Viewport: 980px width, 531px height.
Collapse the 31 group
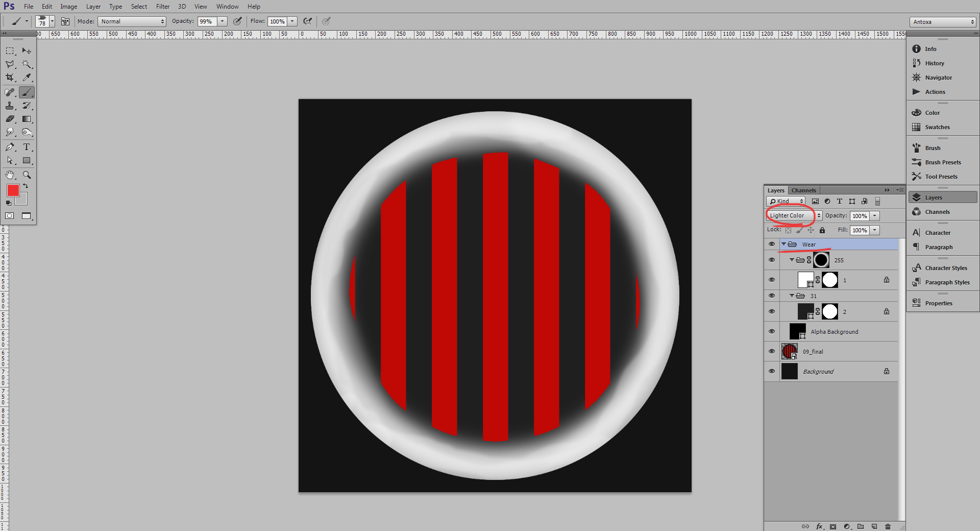pos(792,296)
